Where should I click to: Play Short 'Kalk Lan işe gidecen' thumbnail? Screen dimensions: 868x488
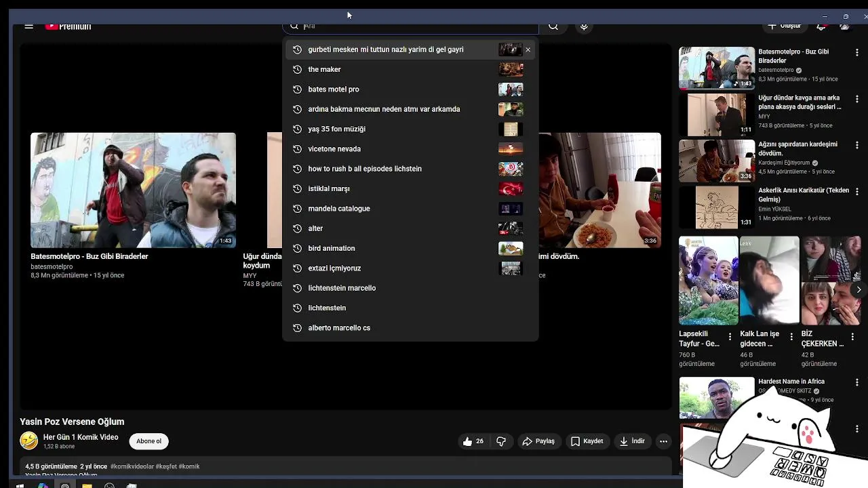click(x=770, y=281)
